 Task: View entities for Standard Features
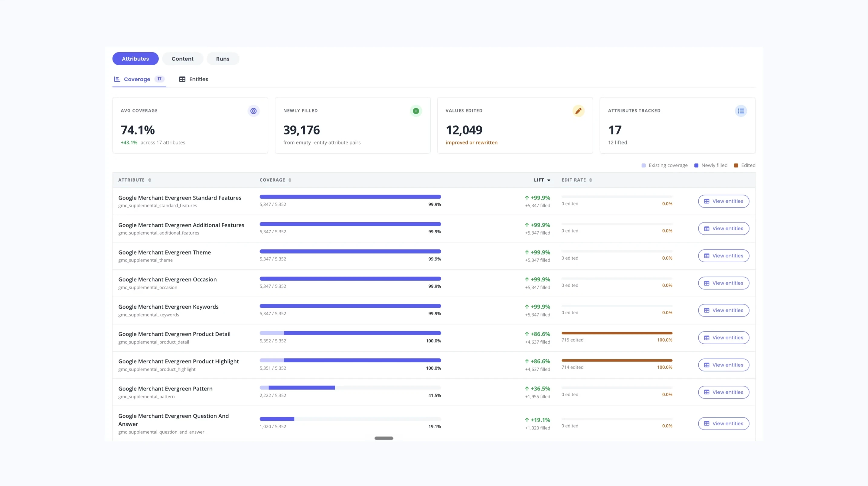tap(723, 201)
